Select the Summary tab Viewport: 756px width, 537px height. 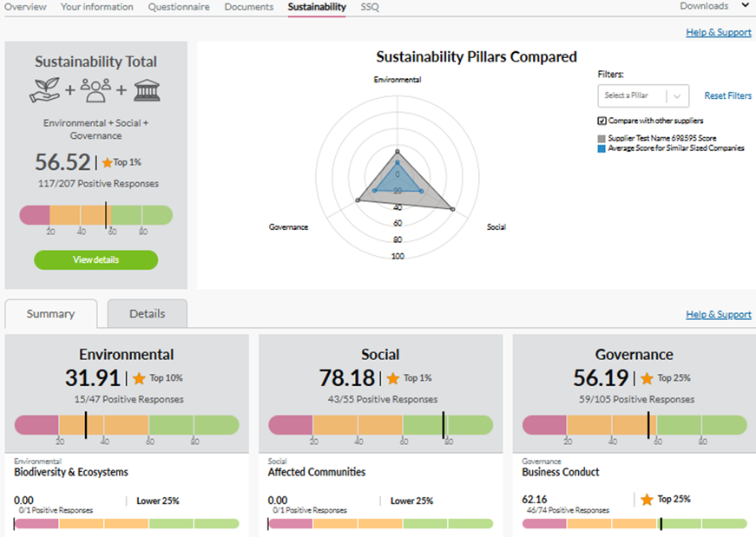point(50,314)
